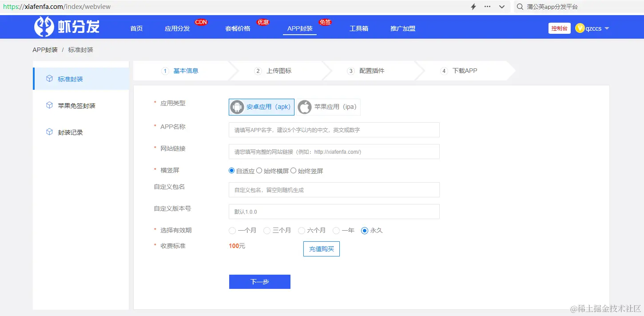
Task: Click the cube icon beside 标准封装
Action: coord(49,79)
